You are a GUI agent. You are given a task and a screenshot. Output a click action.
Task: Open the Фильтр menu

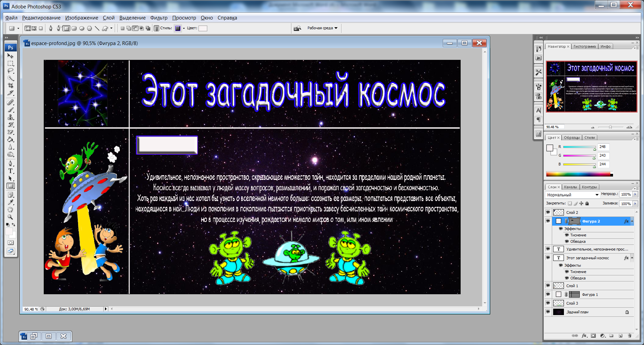[159, 18]
